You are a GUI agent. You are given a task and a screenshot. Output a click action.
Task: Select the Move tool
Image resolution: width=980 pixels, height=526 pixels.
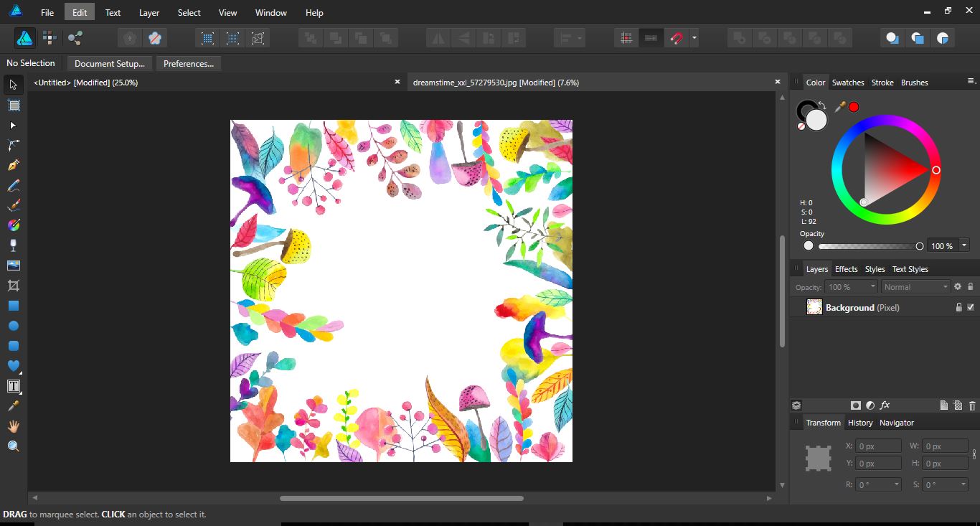pyautogui.click(x=13, y=85)
